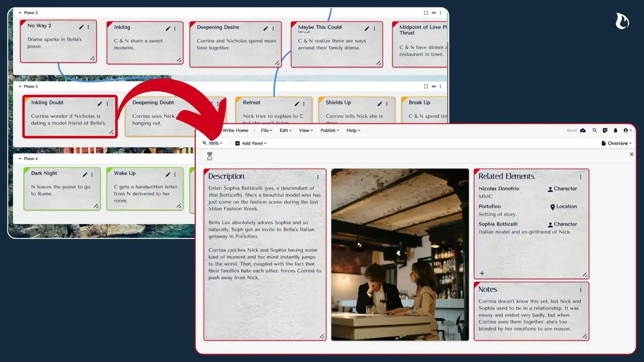Open the 100% zoom dropdown
Viewport: 644px width, 362px height.
tap(213, 143)
